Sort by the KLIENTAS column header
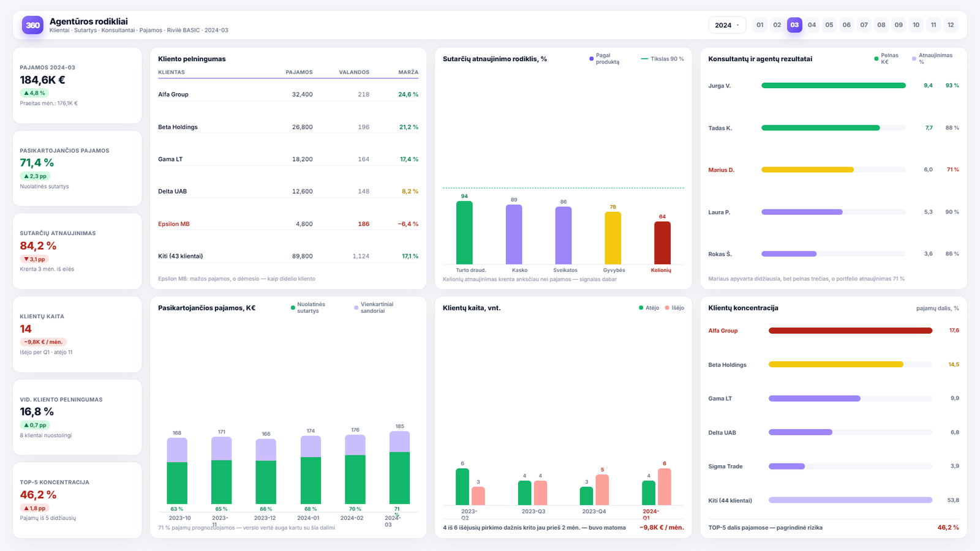This screenshot has width=980, height=551. click(x=171, y=72)
